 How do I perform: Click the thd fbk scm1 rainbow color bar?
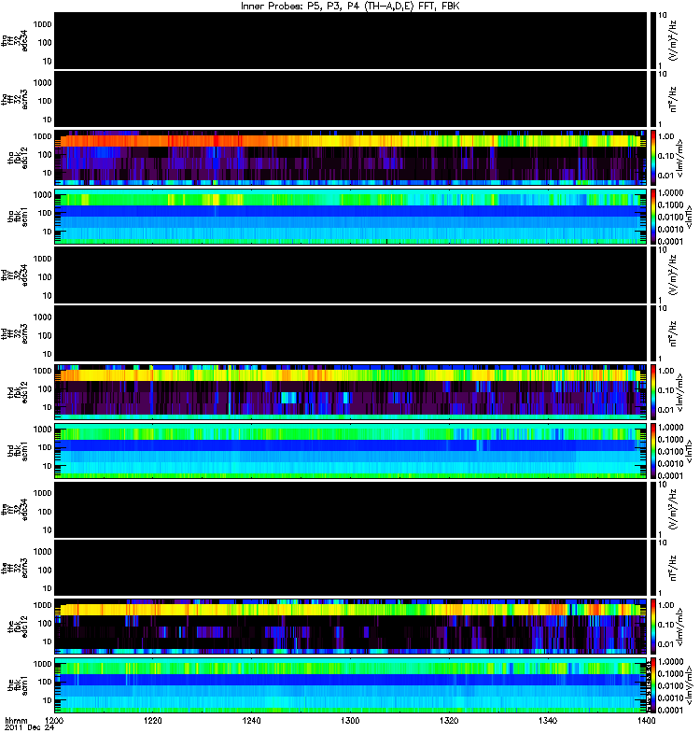[x=653, y=451]
